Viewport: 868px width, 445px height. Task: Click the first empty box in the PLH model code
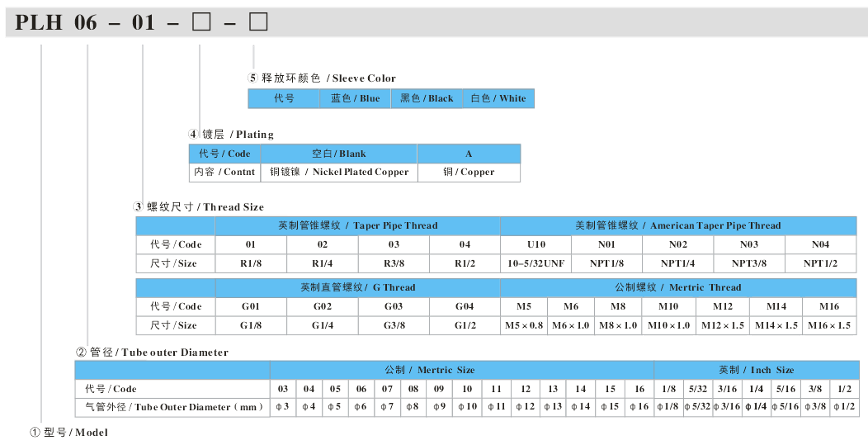200,22
